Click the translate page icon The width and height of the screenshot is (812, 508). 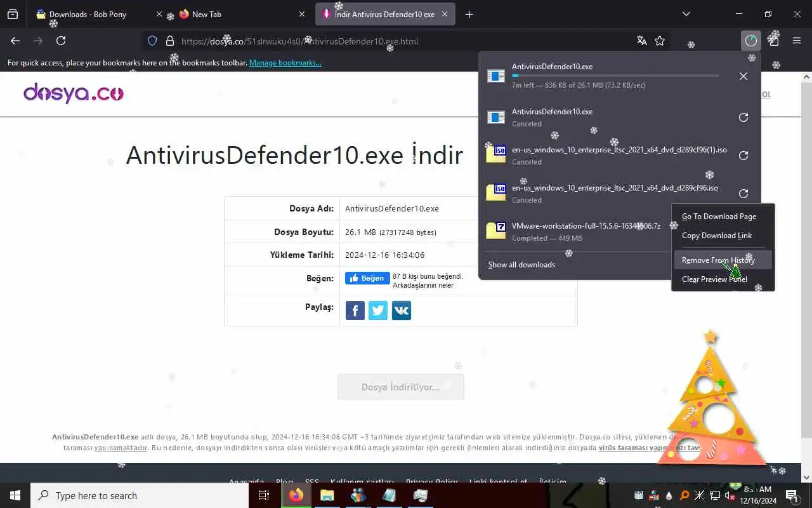pyautogui.click(x=641, y=41)
